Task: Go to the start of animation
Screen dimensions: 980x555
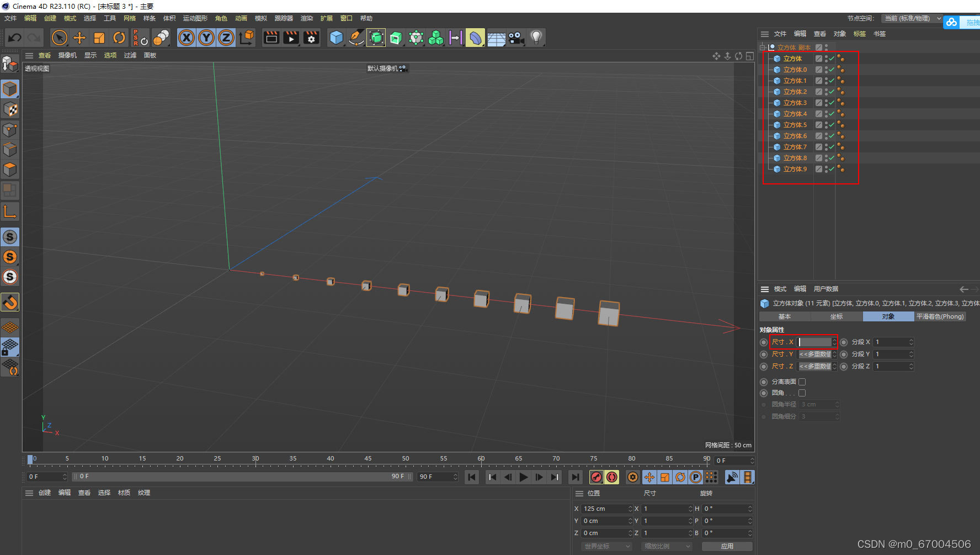Action: pyautogui.click(x=471, y=477)
